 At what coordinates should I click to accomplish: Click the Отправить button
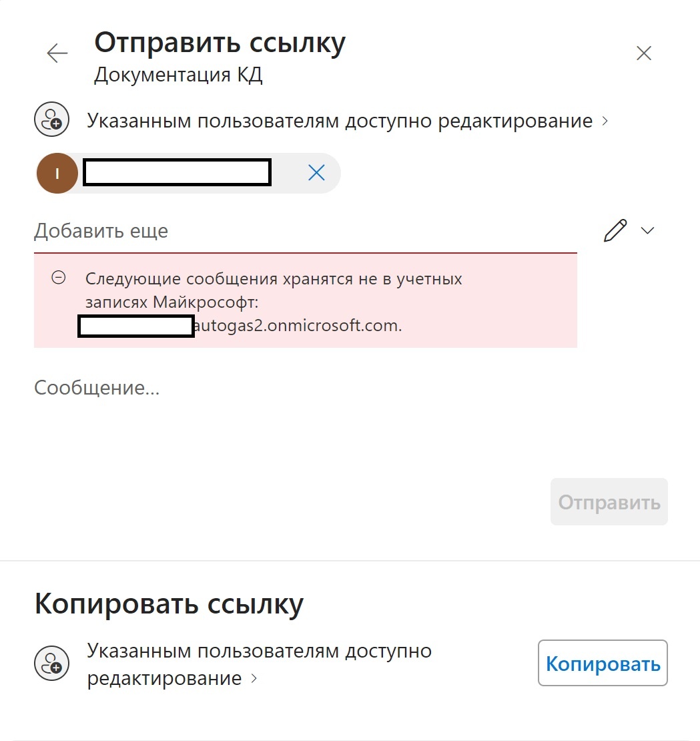(609, 502)
